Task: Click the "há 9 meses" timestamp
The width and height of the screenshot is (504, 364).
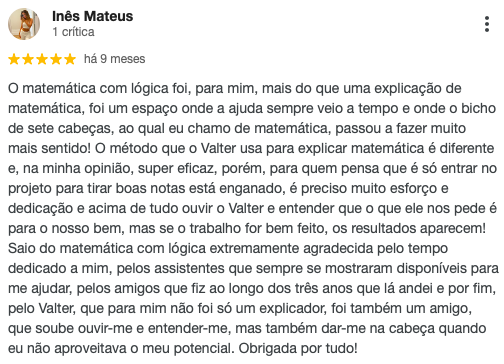Action: tap(114, 59)
